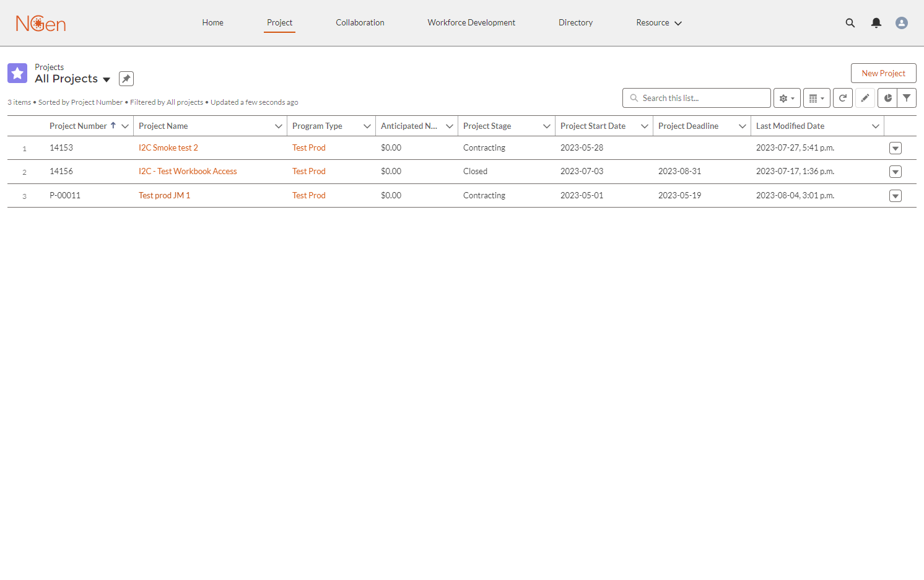This screenshot has width=924, height=580.
Task: Open the I2C - Test Workbook Access project
Action: pos(188,172)
